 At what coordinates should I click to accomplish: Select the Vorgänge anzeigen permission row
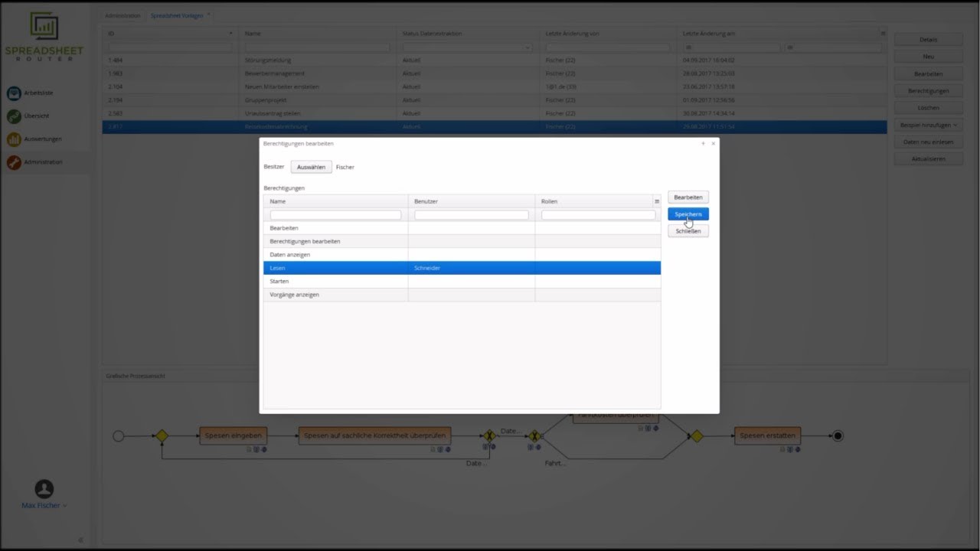462,295
